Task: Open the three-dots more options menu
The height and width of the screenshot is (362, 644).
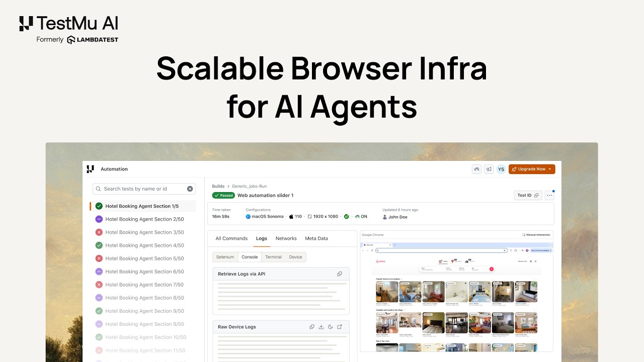Action: pos(549,195)
